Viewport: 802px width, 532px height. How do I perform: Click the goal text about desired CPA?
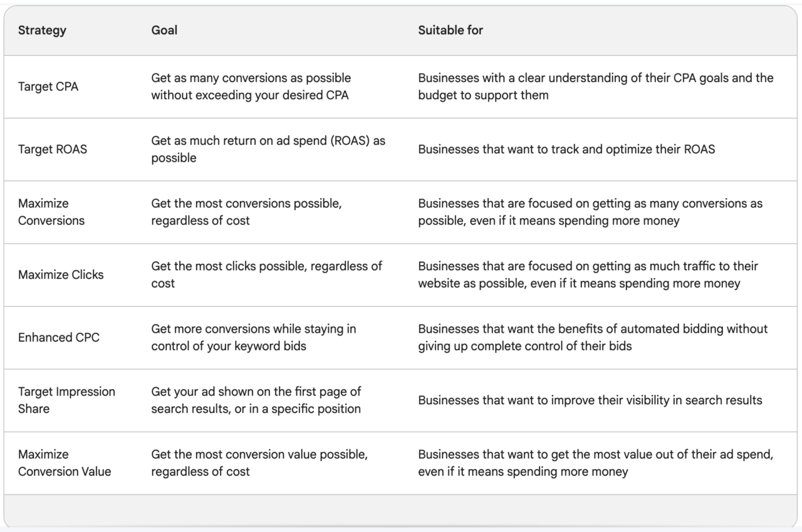(251, 86)
